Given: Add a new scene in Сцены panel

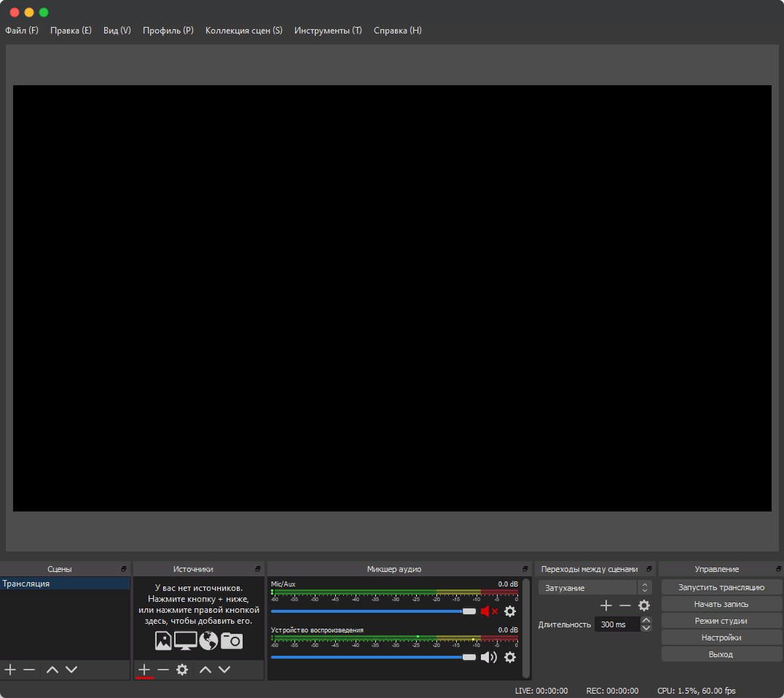Looking at the screenshot, I should (x=10, y=670).
